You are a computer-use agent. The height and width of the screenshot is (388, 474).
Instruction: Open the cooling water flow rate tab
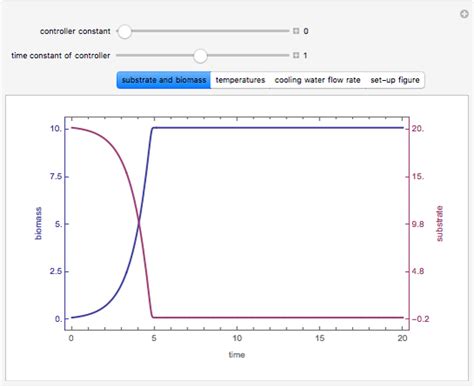[317, 80]
